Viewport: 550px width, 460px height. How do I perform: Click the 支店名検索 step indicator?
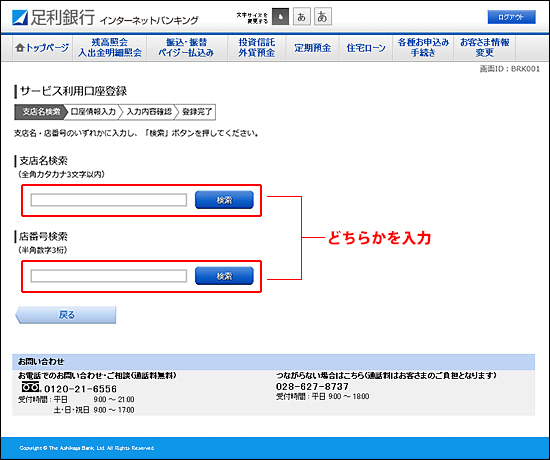(40, 112)
